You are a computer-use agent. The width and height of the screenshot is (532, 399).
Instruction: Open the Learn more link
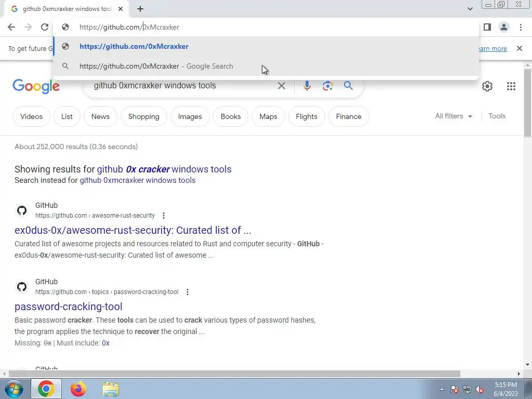[x=493, y=48]
